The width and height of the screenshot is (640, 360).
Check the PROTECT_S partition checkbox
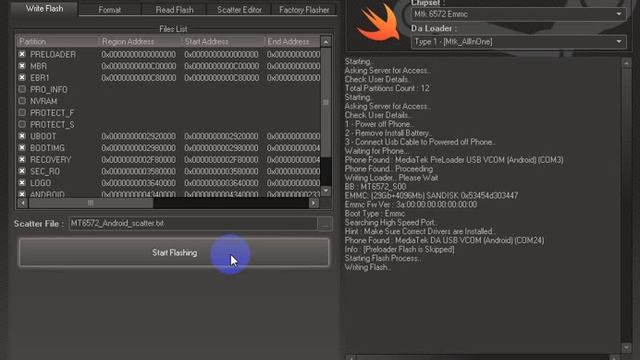[22, 124]
